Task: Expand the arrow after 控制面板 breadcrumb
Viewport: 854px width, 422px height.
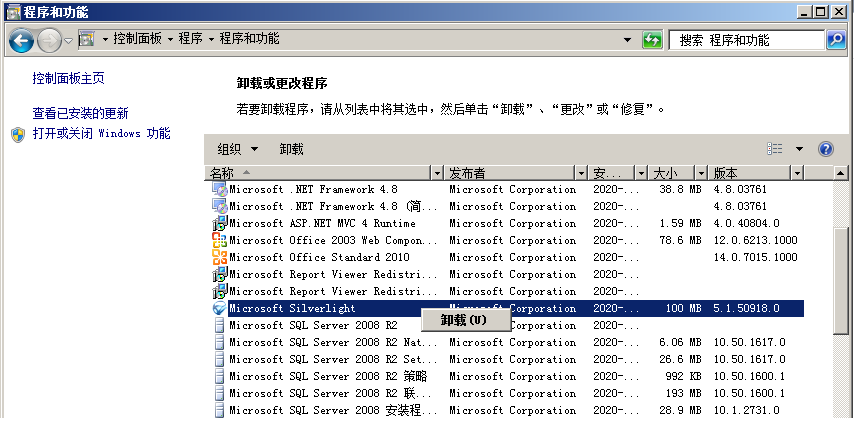Action: [170, 40]
